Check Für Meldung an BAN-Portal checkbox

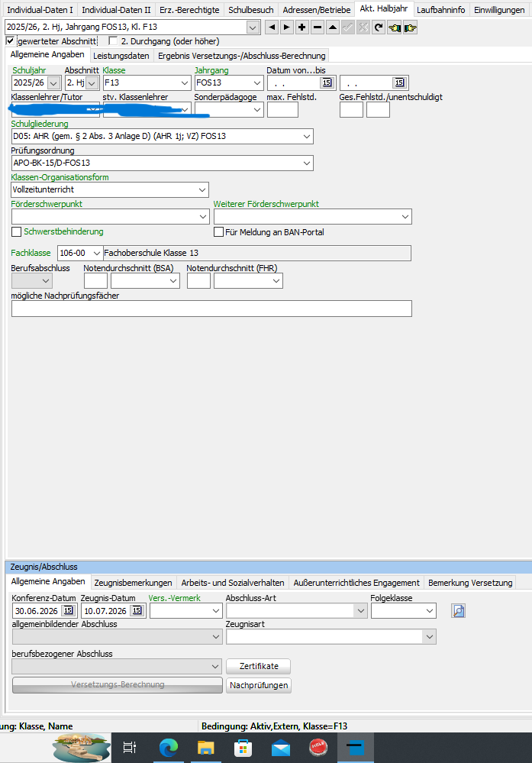point(218,232)
